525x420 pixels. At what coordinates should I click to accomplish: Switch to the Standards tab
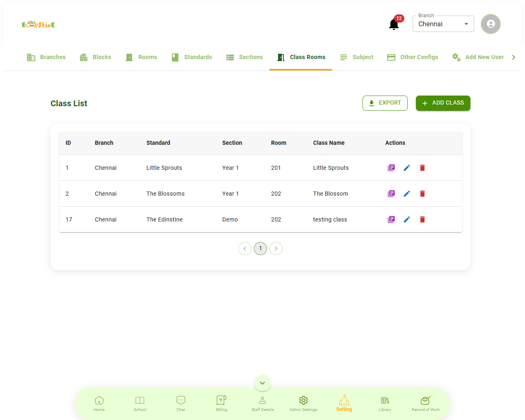[192, 57]
